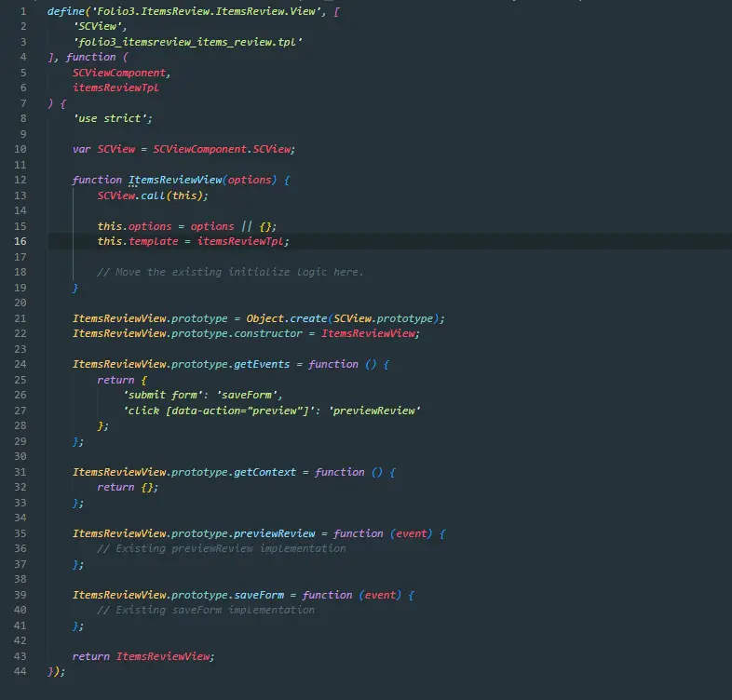This screenshot has width=732, height=700.
Task: Click saveForm method name on line 39
Action: [x=259, y=595]
